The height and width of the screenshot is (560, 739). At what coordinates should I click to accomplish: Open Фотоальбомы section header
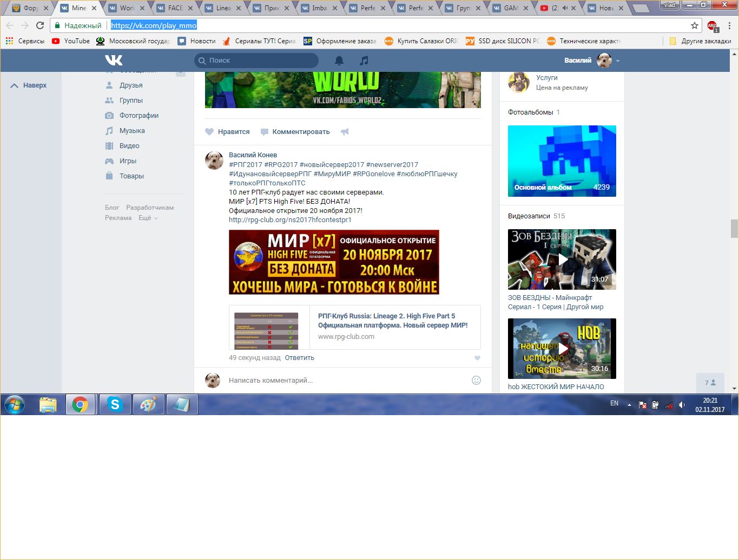tap(531, 112)
